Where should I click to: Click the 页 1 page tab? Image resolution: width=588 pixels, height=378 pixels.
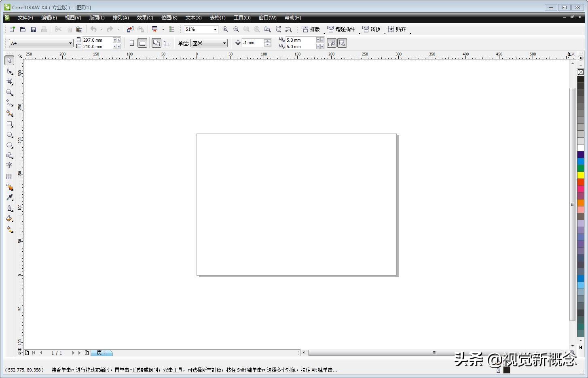(102, 353)
